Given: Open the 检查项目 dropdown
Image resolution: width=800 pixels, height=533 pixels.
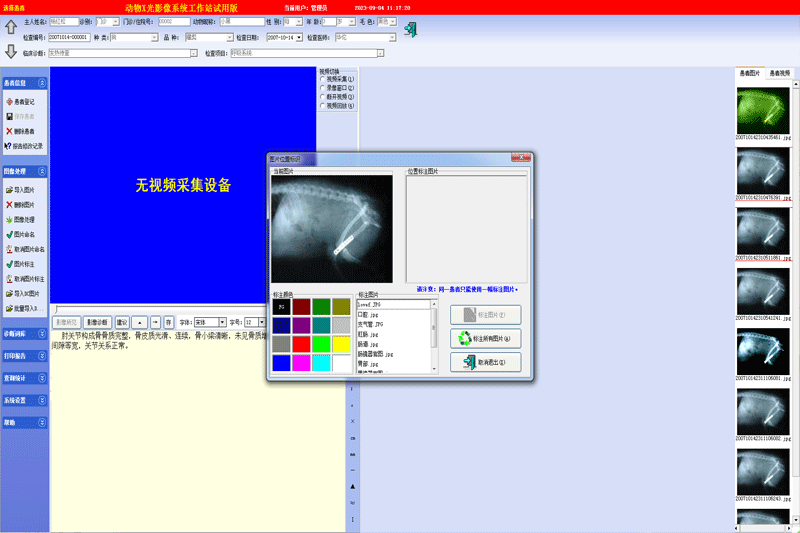Looking at the screenshot, I should (x=380, y=53).
